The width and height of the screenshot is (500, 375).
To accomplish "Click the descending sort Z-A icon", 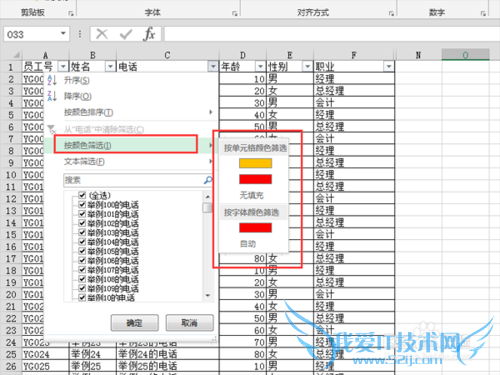I will tap(52, 96).
